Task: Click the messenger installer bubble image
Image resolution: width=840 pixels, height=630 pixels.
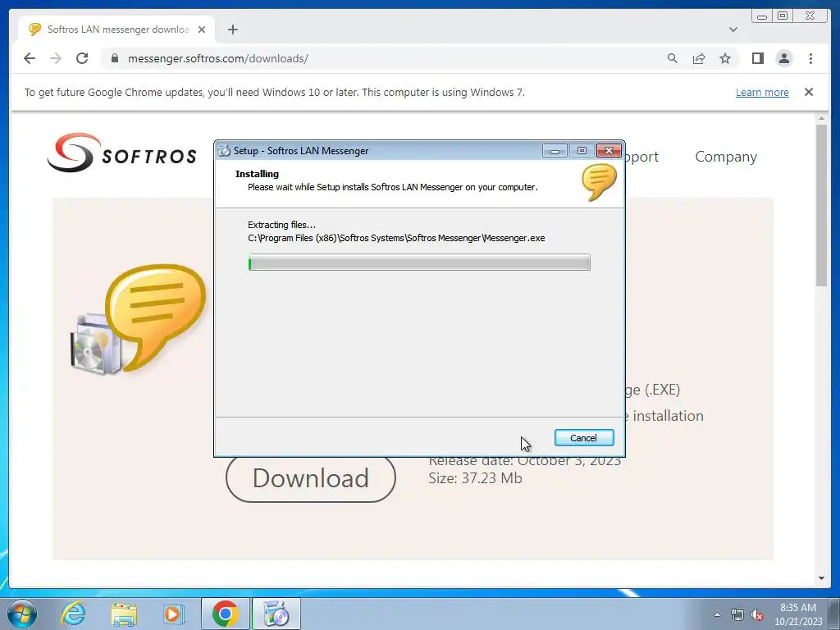Action: click(139, 319)
